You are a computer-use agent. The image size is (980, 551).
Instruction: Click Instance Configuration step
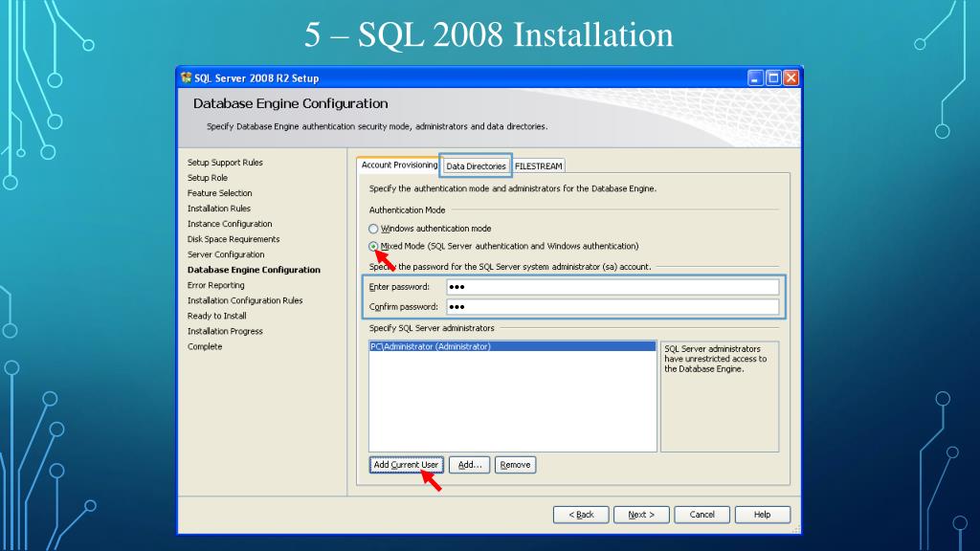[230, 224]
